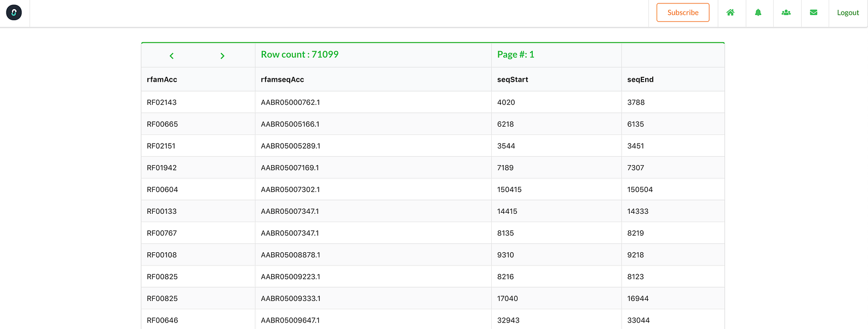Open the envelope messages icon
868x329 pixels.
pyautogui.click(x=814, y=12)
